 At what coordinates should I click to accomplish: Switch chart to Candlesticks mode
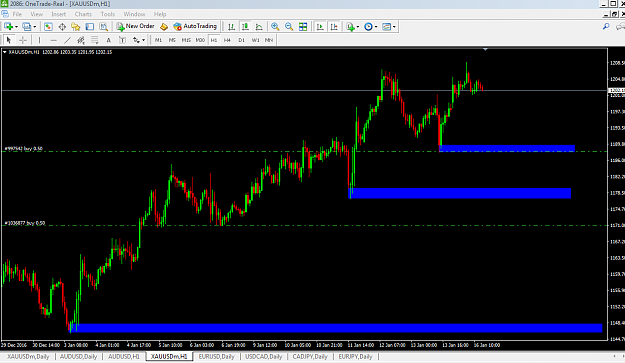tap(245, 27)
